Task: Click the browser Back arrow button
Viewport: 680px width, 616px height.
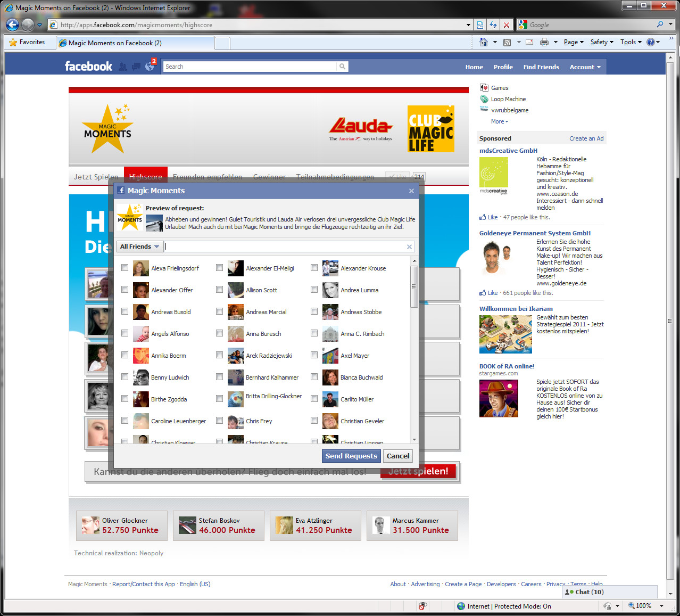Action: click(13, 24)
